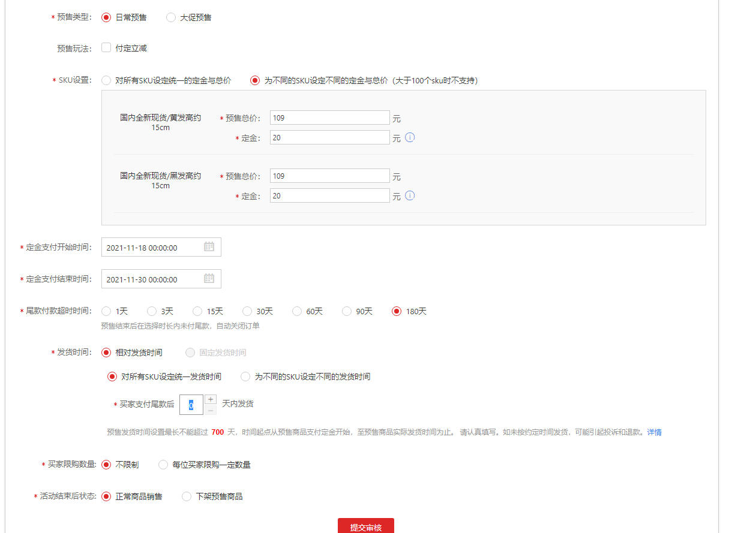This screenshot has width=756, height=533.
Task: Choose 对所有SKU设定统一的定金与总价 option
Action: 106,80
